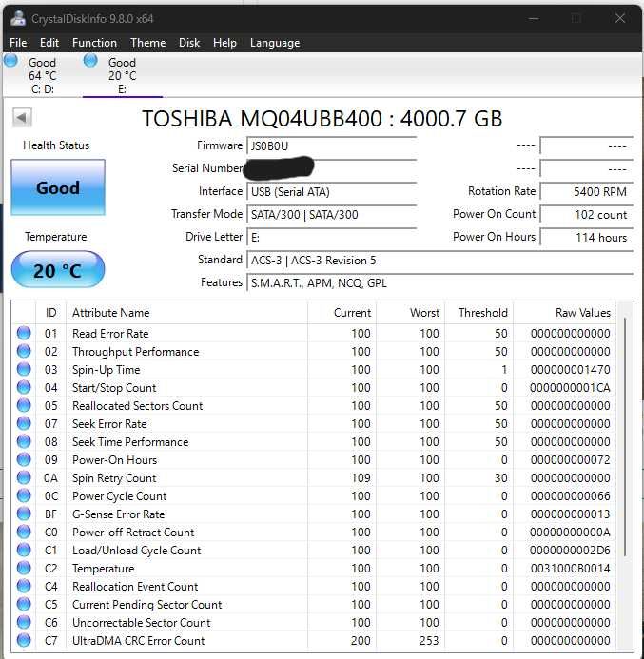Click the Standard field ACS-3 Revision 5
The height and width of the screenshot is (659, 644).
click(x=440, y=261)
